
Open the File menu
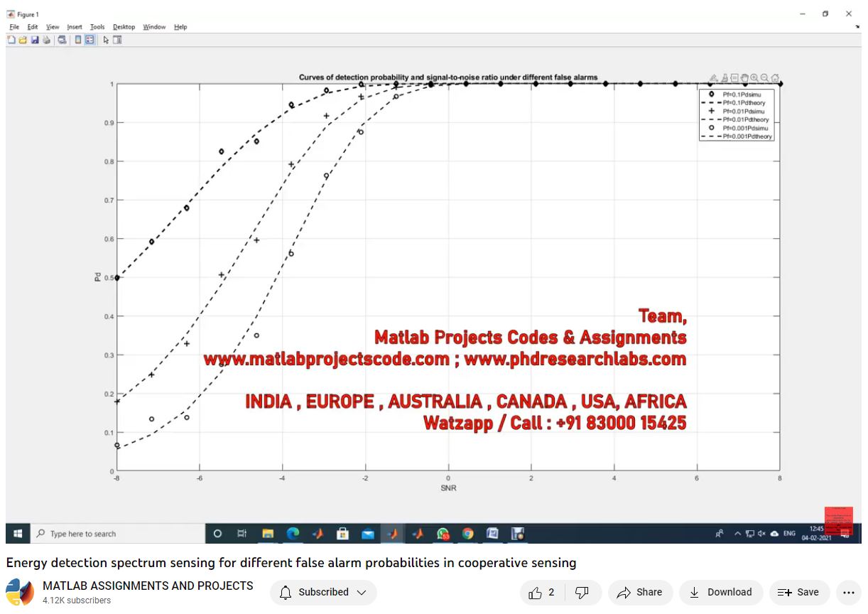pyautogui.click(x=14, y=27)
